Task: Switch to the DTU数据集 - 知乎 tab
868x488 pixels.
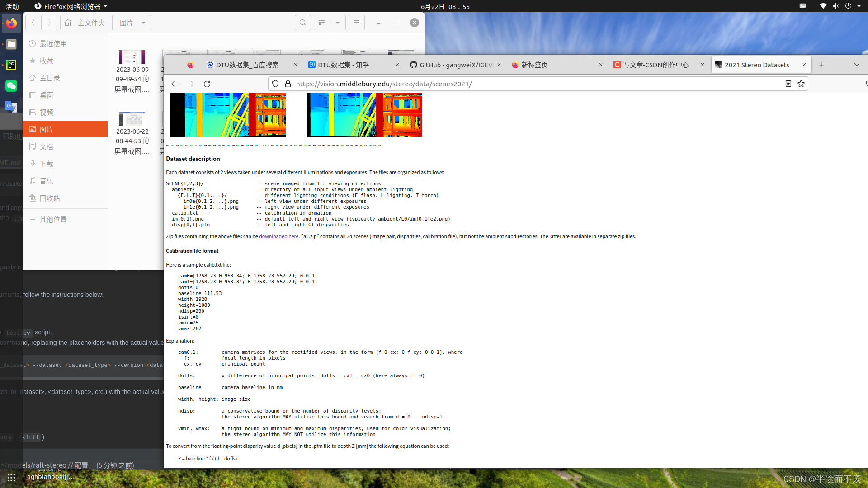Action: click(344, 65)
